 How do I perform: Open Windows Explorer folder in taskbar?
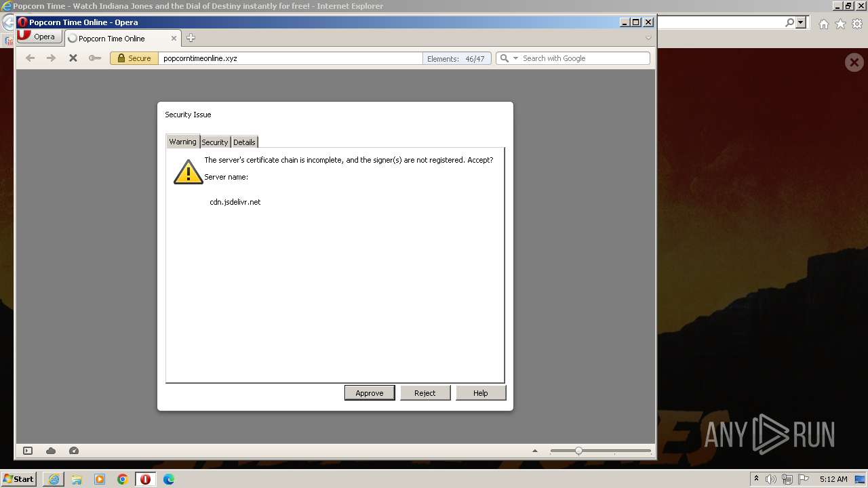click(77, 479)
